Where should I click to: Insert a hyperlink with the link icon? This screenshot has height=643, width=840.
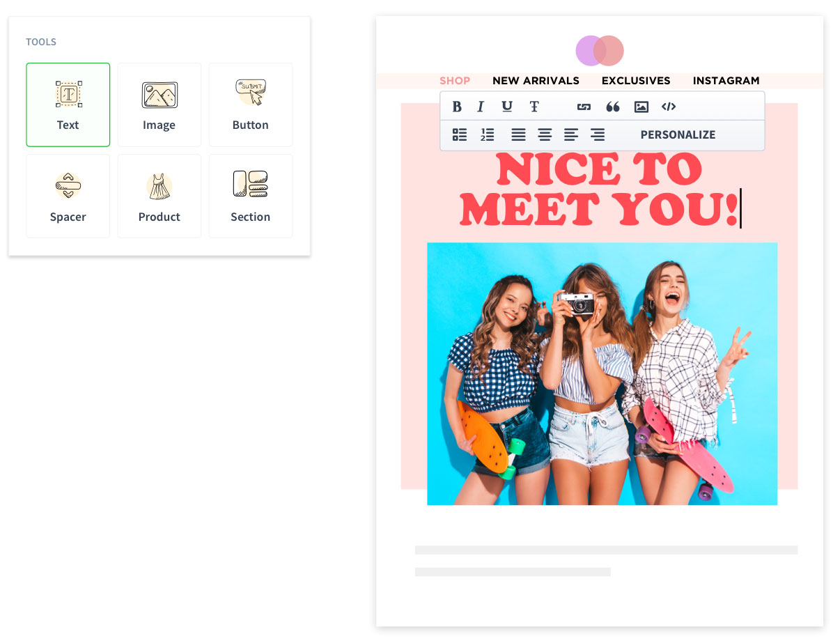[x=584, y=107]
